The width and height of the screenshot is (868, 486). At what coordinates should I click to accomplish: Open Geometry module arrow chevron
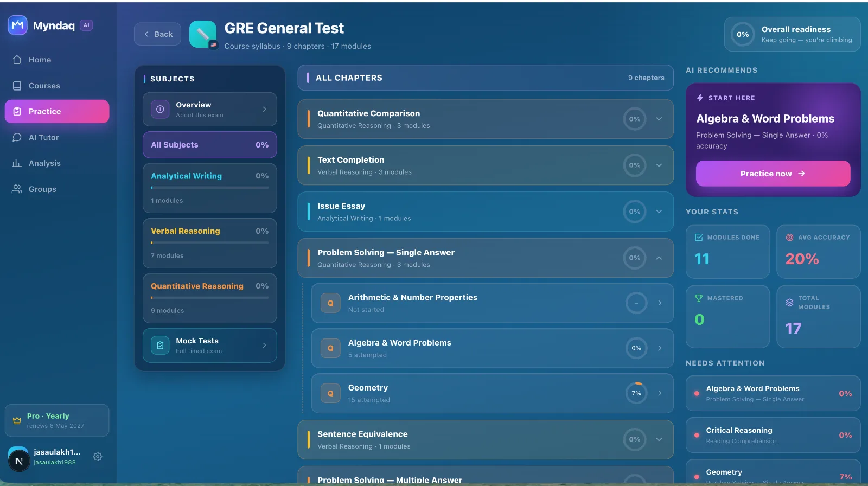pyautogui.click(x=660, y=393)
